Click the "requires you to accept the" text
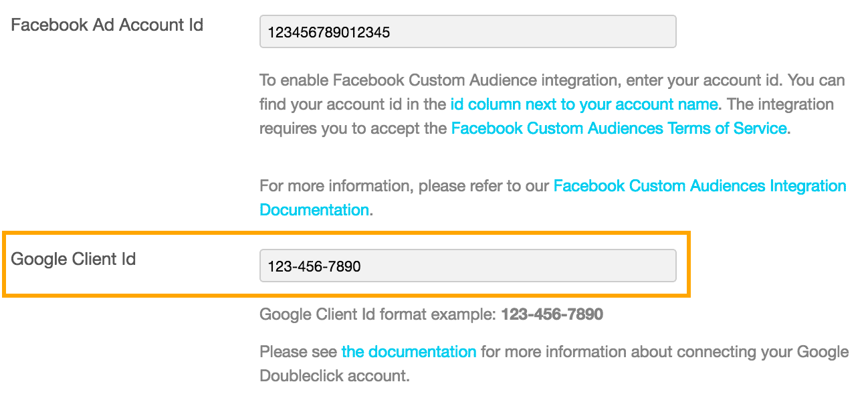Image resolution: width=868 pixels, height=396 pixels. click(353, 128)
